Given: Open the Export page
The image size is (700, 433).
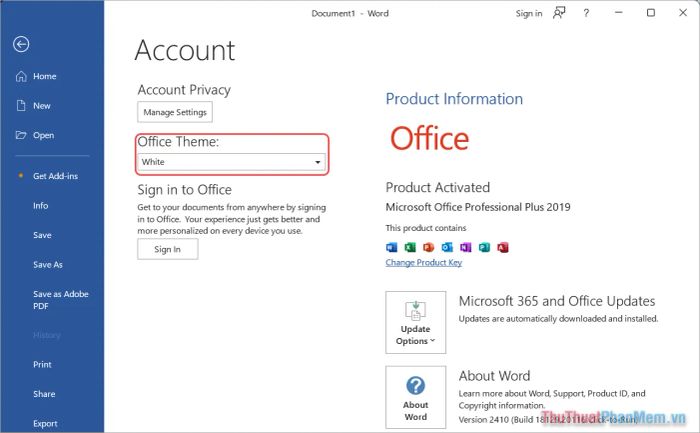Looking at the screenshot, I should click(45, 424).
